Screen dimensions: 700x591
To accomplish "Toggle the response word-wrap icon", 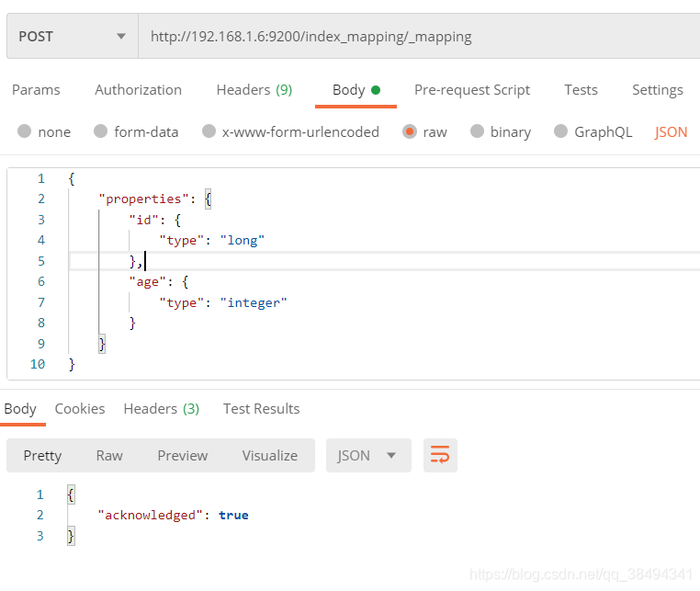I will pos(440,455).
